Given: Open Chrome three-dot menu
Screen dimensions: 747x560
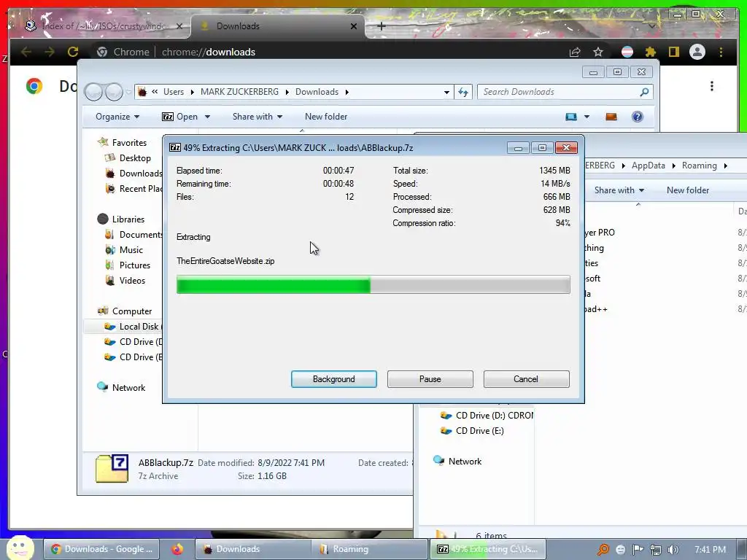Looking at the screenshot, I should click(721, 52).
